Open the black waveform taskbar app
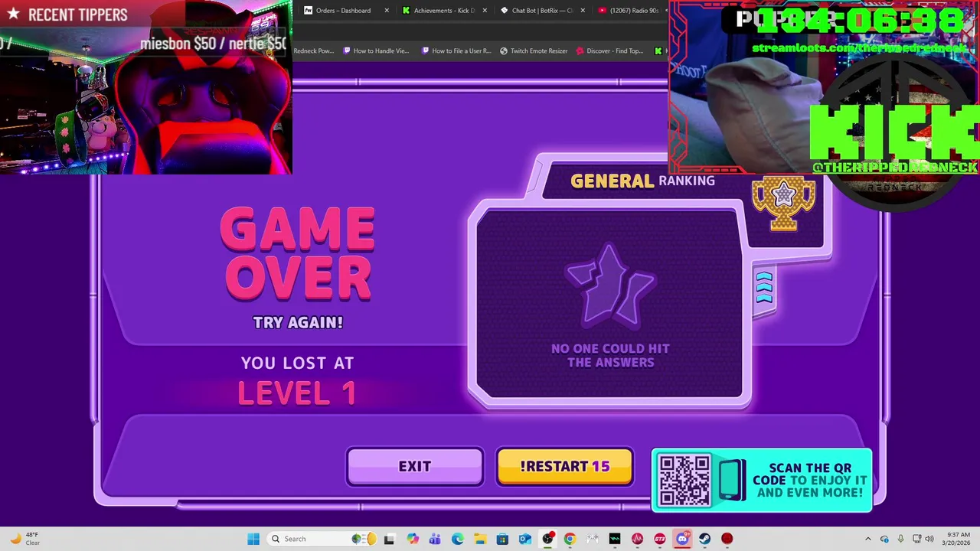The image size is (980, 551). [615, 539]
